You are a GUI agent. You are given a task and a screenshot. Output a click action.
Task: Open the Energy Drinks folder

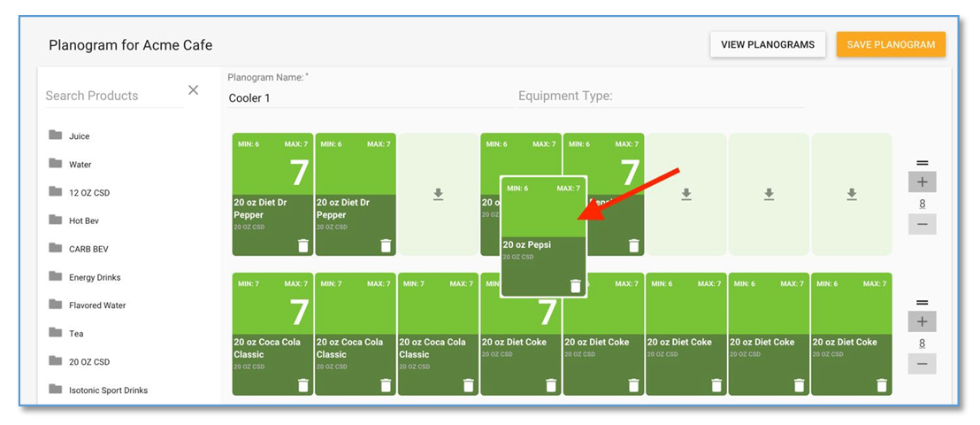coord(84,276)
